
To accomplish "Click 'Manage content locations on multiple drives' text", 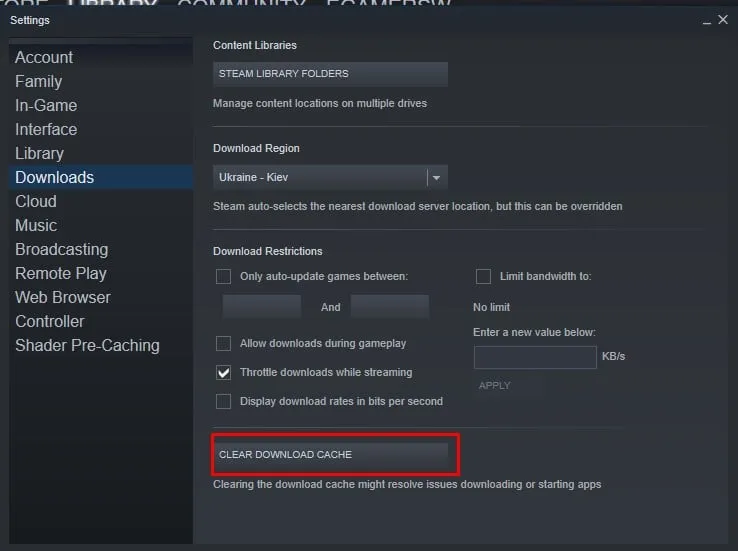I will tap(320, 104).
